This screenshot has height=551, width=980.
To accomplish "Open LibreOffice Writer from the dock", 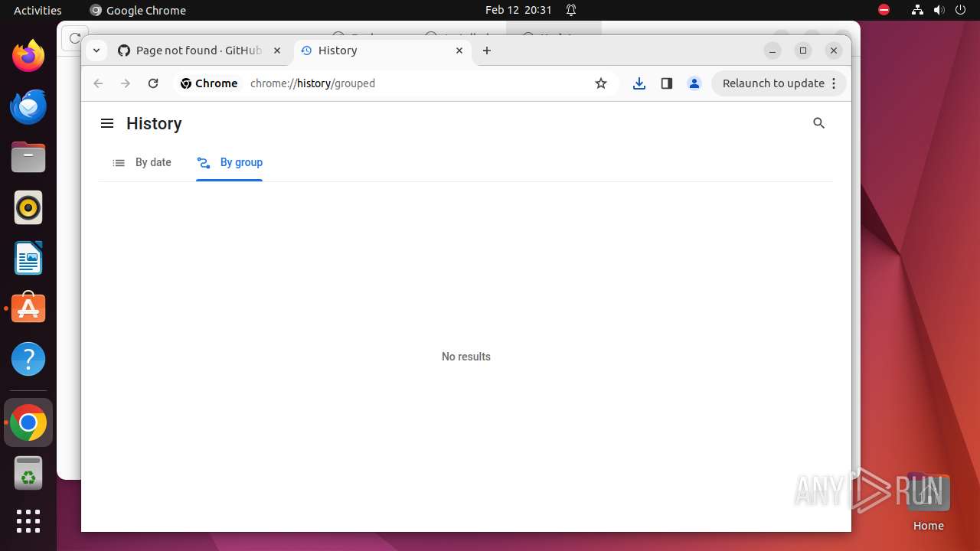I will click(28, 258).
